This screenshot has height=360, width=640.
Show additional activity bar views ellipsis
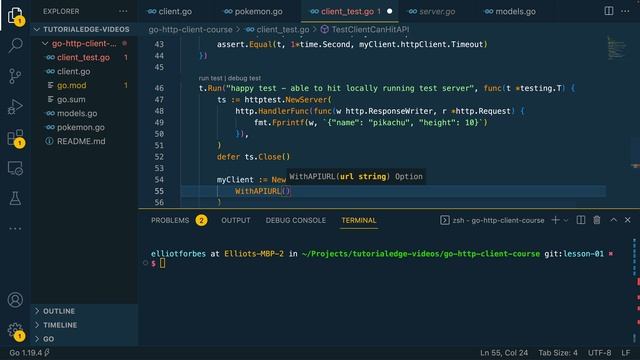coord(15,229)
